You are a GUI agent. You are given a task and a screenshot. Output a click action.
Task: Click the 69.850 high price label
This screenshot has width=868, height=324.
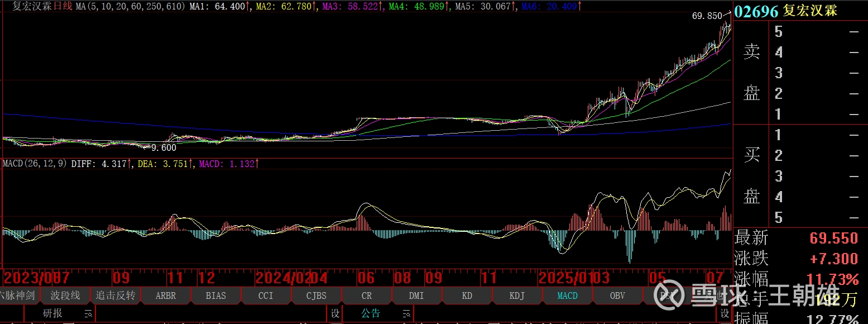coord(707,16)
